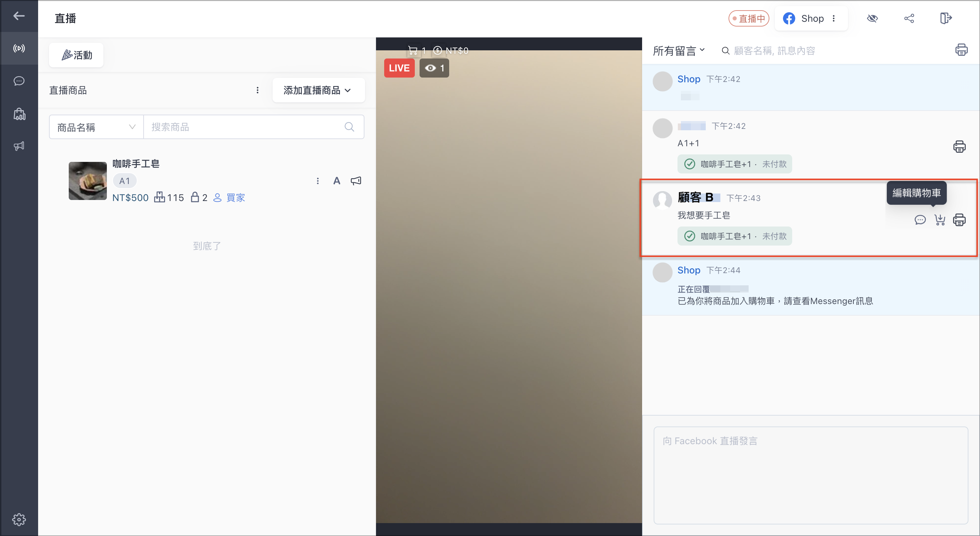Open 咖啡手工皂 row three-dot menu
This screenshot has height=536, width=980.
[x=318, y=181]
